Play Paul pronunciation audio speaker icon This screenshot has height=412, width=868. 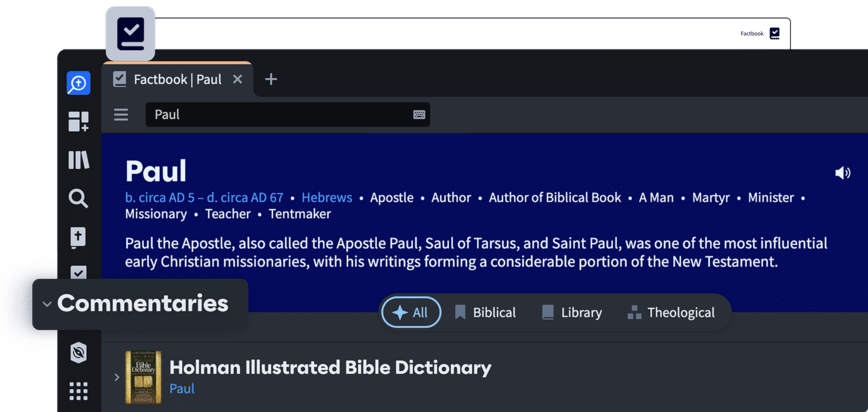click(842, 173)
